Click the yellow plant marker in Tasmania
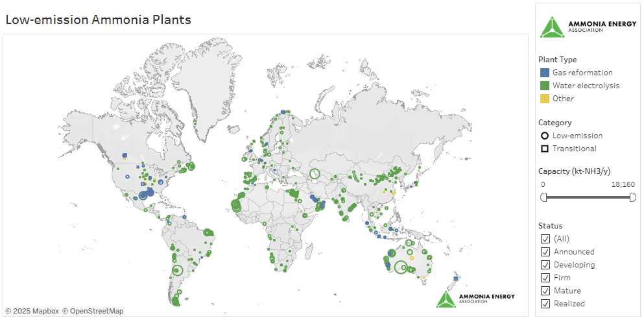 pyautogui.click(x=424, y=278)
